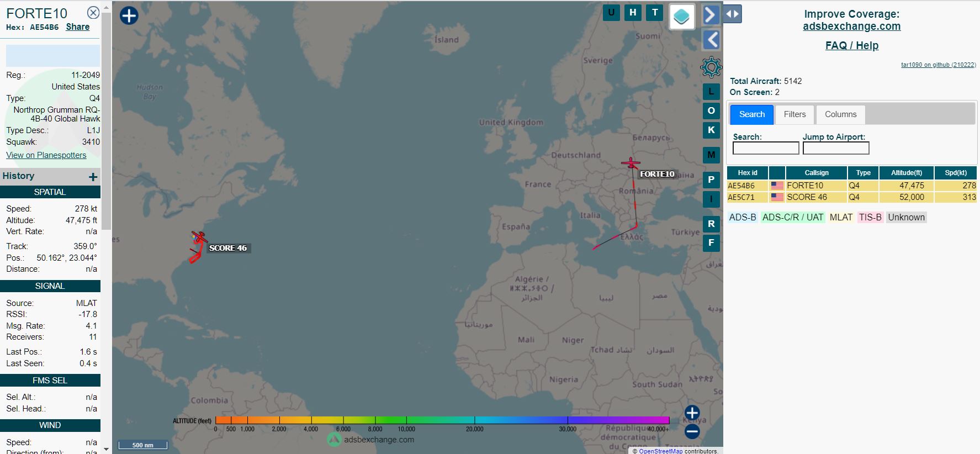Open the settings gear on map
Screen dimensions: 980x454
[x=711, y=67]
